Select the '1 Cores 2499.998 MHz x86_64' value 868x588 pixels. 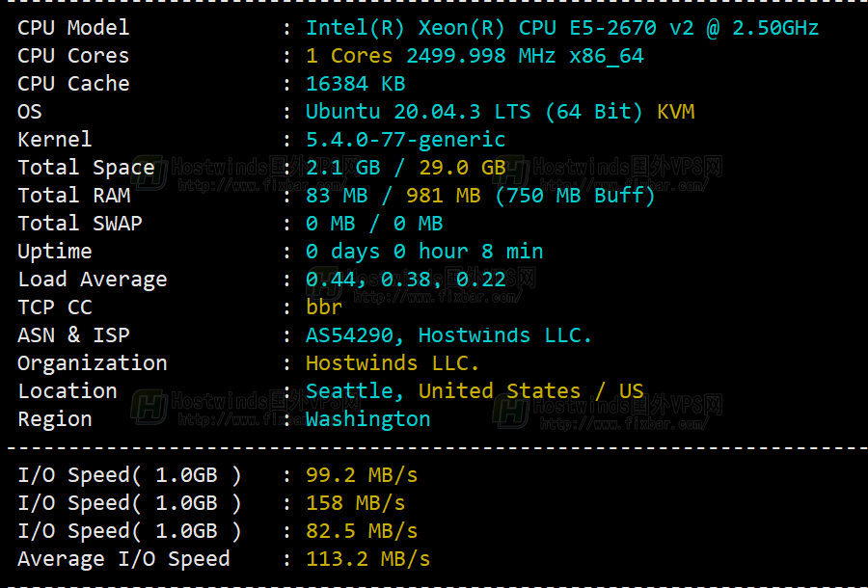(x=475, y=56)
